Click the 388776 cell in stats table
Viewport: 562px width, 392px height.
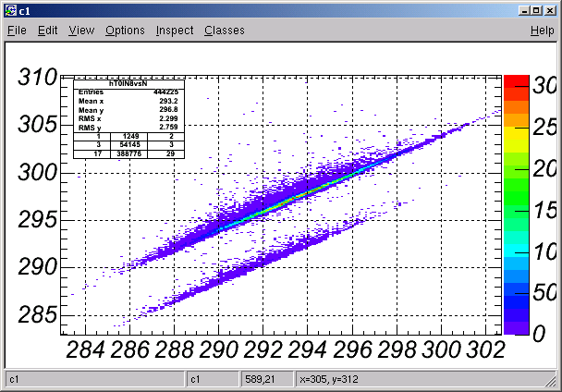pos(129,153)
